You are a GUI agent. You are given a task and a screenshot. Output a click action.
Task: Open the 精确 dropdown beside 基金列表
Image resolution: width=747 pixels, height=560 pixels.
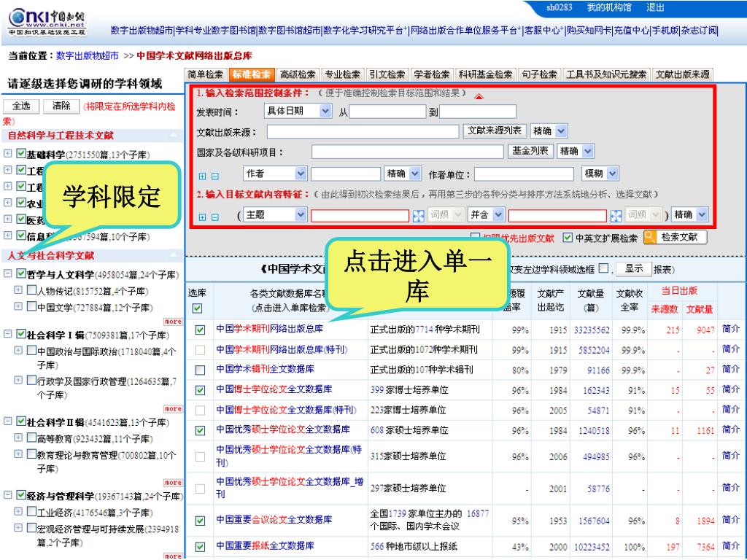(576, 151)
